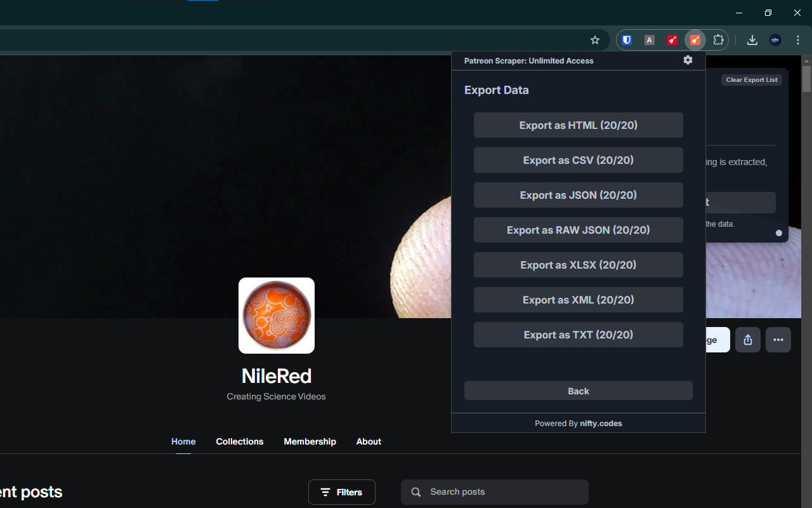Click the bookmark star in the address bar

click(x=594, y=39)
